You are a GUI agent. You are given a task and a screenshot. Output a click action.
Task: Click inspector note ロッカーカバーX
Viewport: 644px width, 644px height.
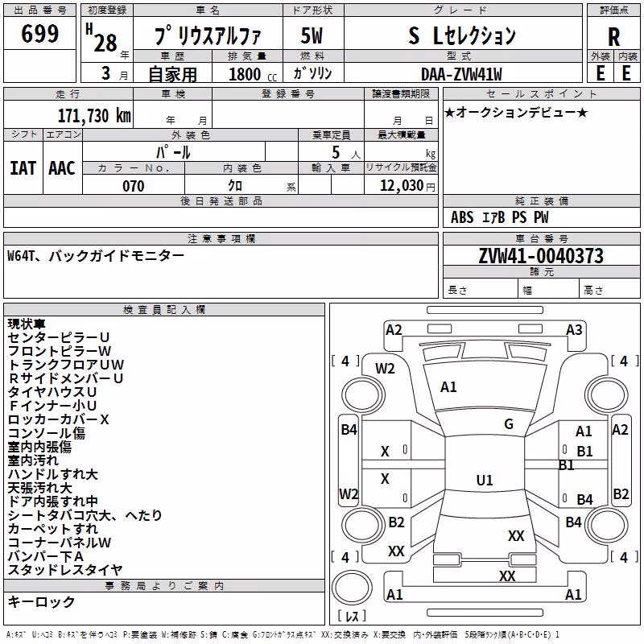point(58,419)
